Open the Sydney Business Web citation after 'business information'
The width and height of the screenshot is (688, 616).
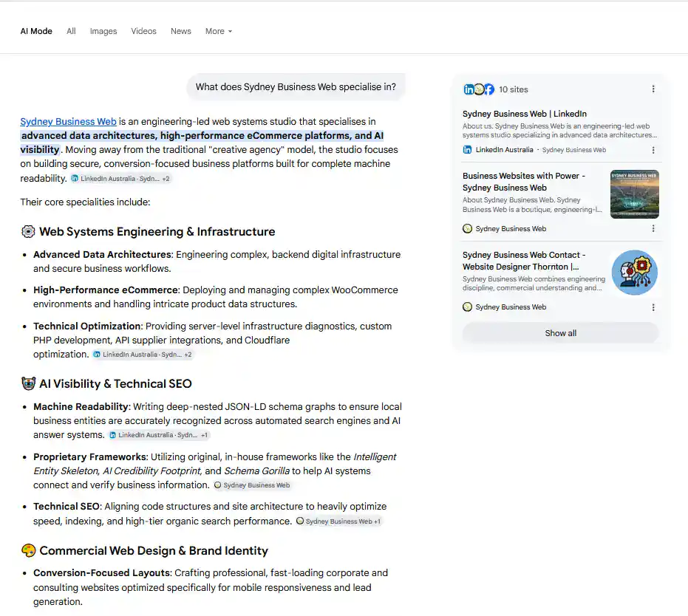252,485
